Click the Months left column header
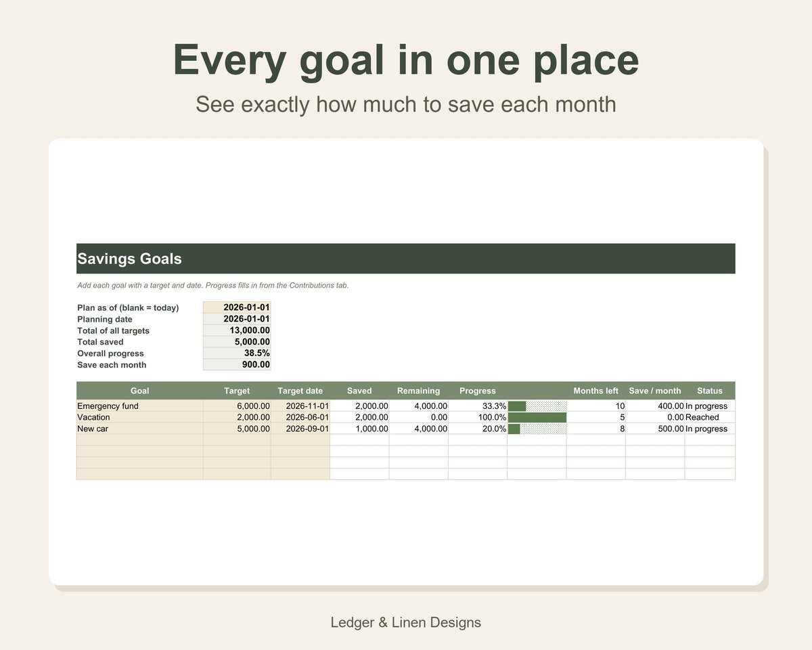This screenshot has height=650, width=812. pos(595,391)
